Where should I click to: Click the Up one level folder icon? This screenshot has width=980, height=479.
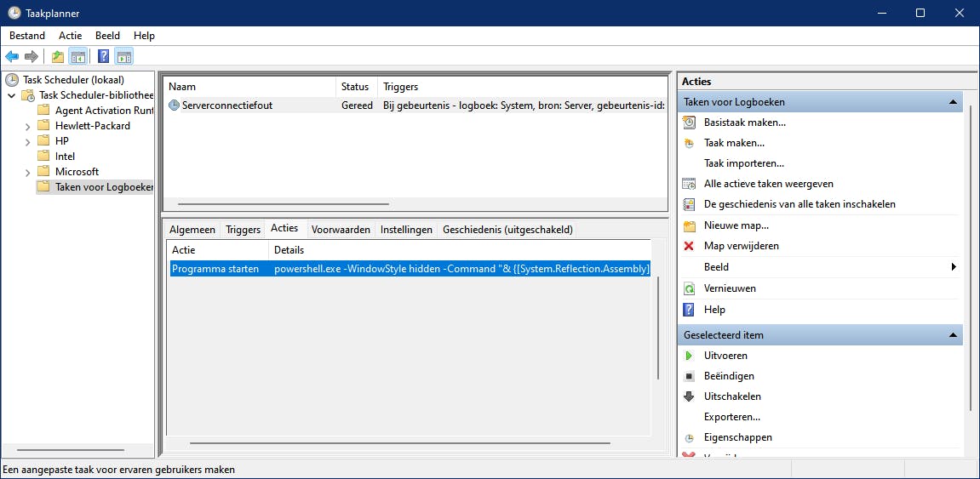pyautogui.click(x=58, y=57)
